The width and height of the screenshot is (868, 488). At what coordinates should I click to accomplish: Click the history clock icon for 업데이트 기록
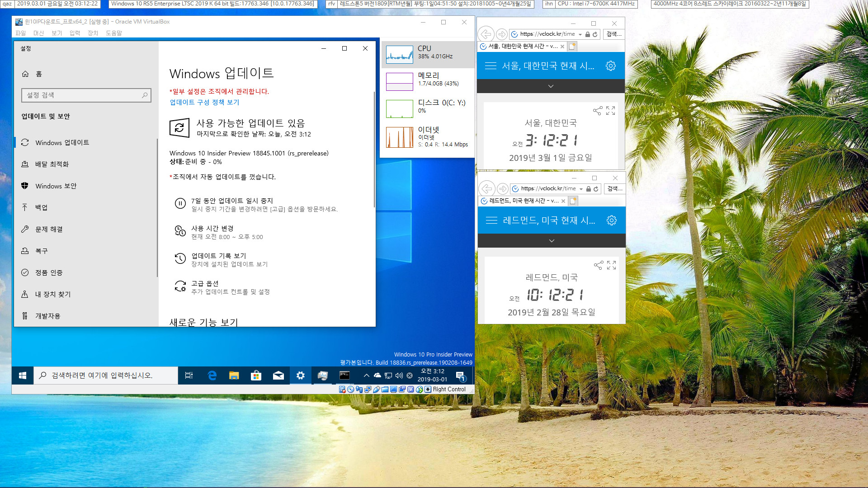[180, 258]
